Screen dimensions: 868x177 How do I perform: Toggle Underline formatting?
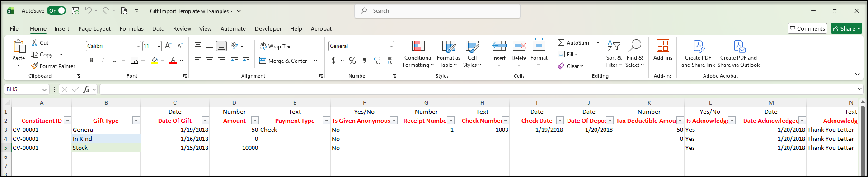click(x=114, y=61)
